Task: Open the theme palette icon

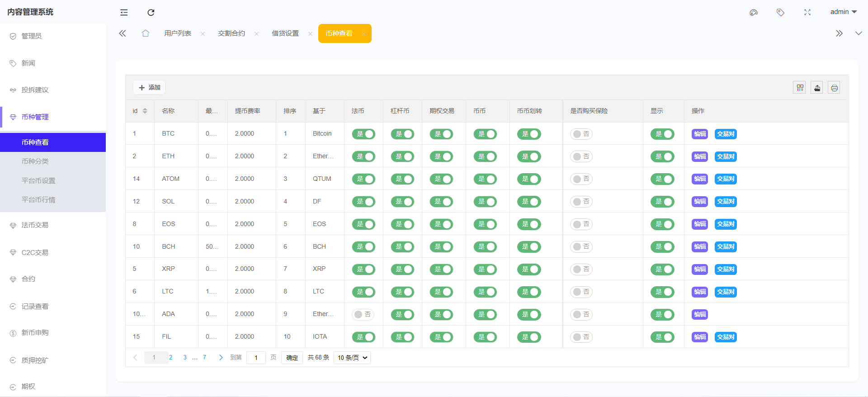Action: point(753,12)
